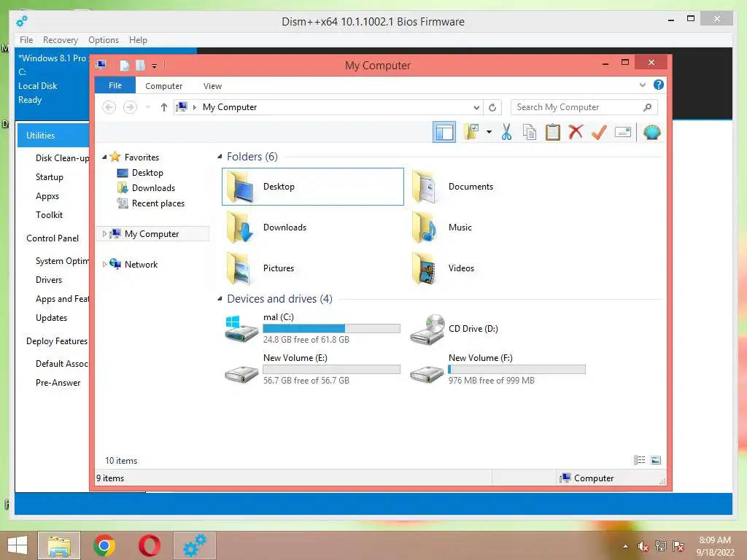Expand My Computer tree node arrow
Viewport: 747px width, 560px height.
click(x=104, y=234)
